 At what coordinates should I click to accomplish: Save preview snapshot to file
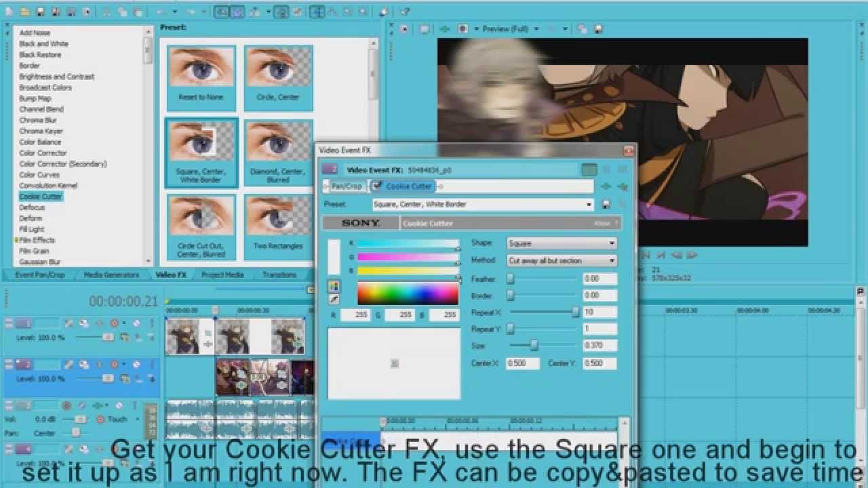click(x=597, y=29)
